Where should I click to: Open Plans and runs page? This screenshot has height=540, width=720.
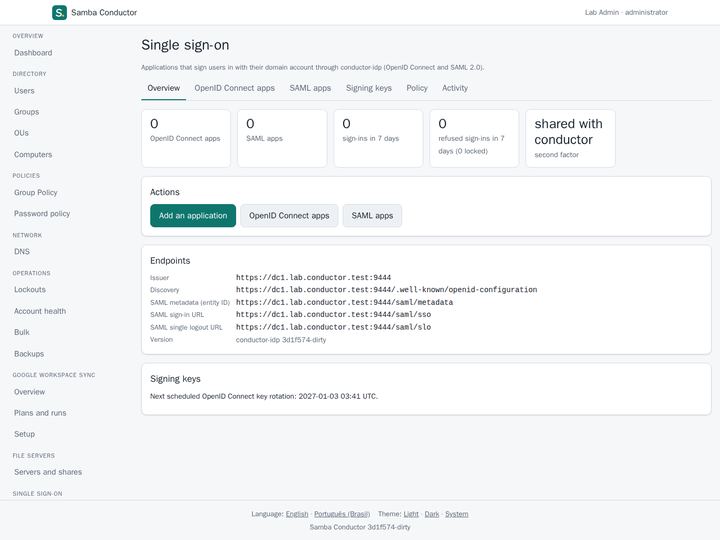coord(40,413)
